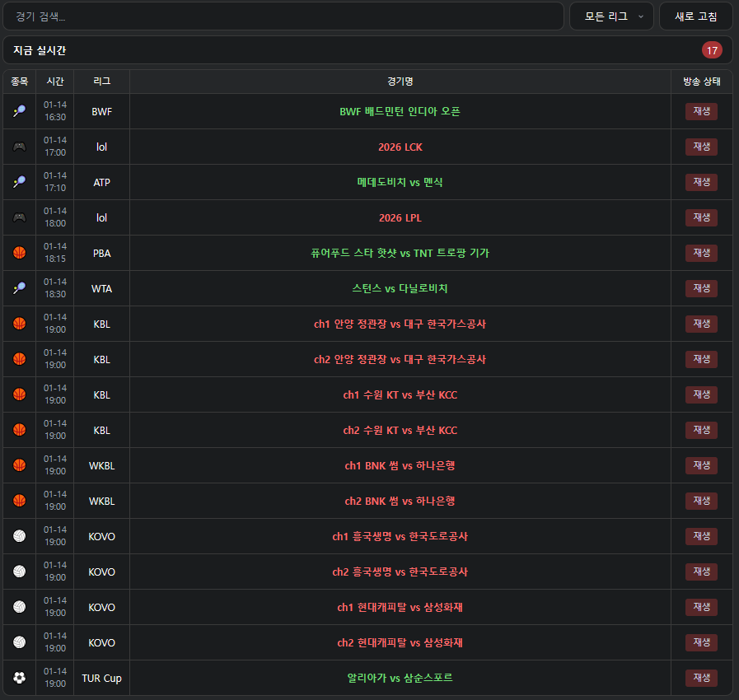
Task: Click the soccer ball icon for TUR Cup
Action: coord(19,679)
